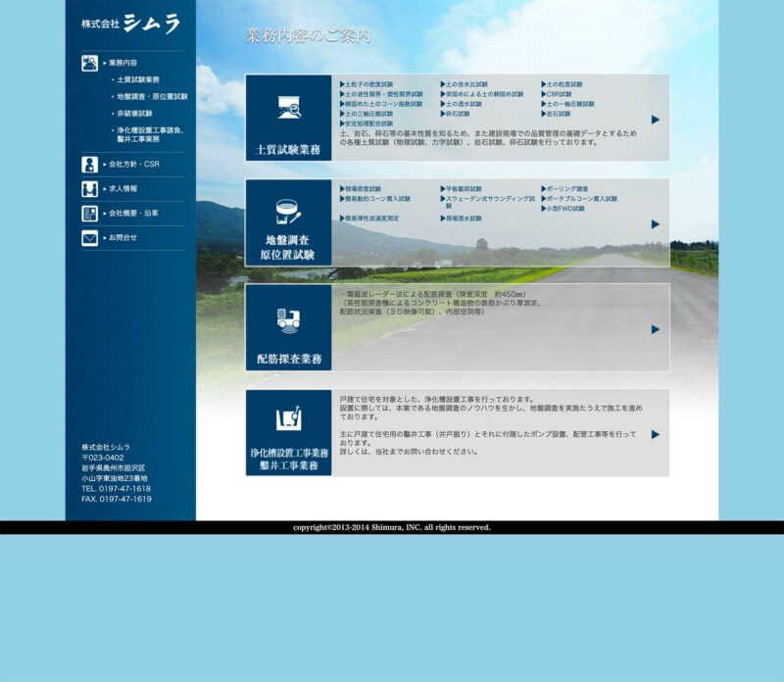Select 地盤調査・原位置試験 in sidebar submenu
Viewport: 784px width, 682px height.
(x=152, y=97)
